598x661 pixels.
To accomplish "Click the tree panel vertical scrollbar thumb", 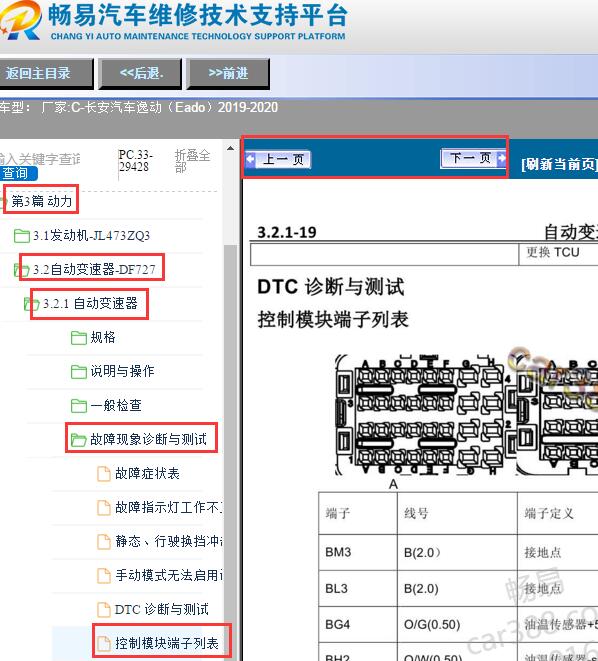I will [230, 451].
